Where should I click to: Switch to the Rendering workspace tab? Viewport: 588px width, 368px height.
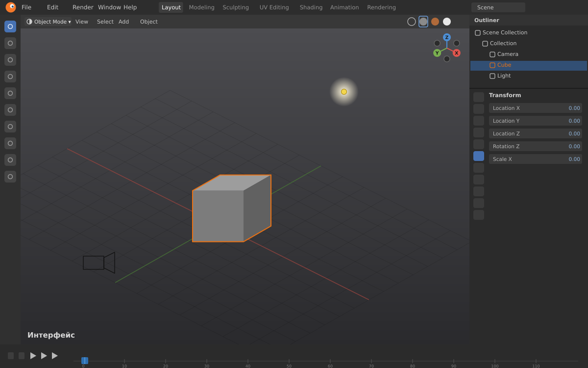pyautogui.click(x=382, y=7)
